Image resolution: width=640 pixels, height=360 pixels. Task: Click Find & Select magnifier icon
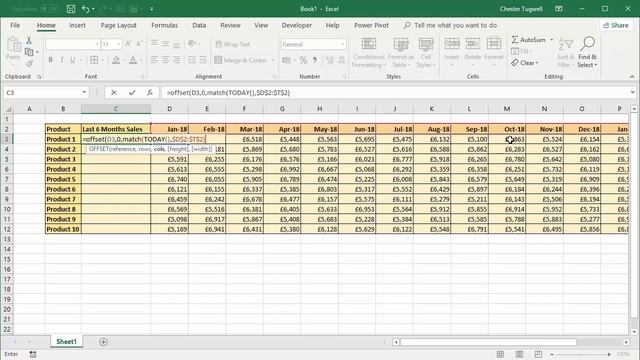point(587,43)
